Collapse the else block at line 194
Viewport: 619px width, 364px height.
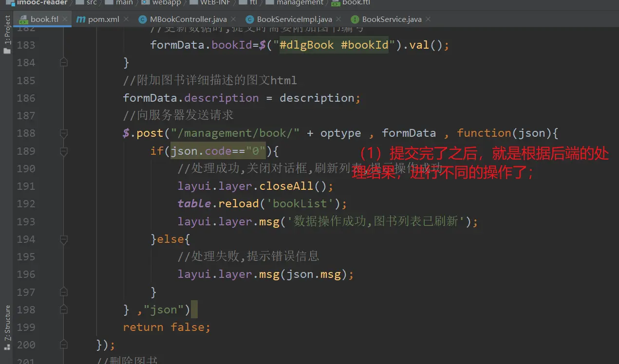(x=63, y=239)
